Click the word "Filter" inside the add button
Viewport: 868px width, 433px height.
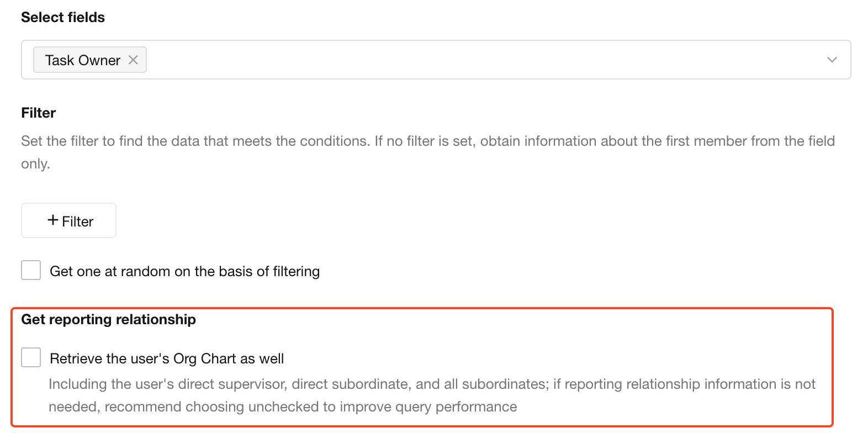click(x=77, y=221)
